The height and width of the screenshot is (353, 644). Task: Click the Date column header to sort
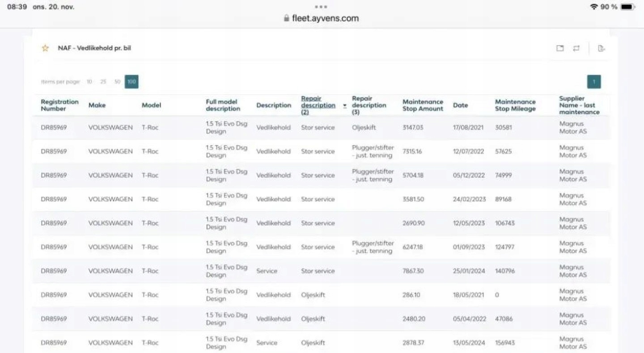click(460, 105)
